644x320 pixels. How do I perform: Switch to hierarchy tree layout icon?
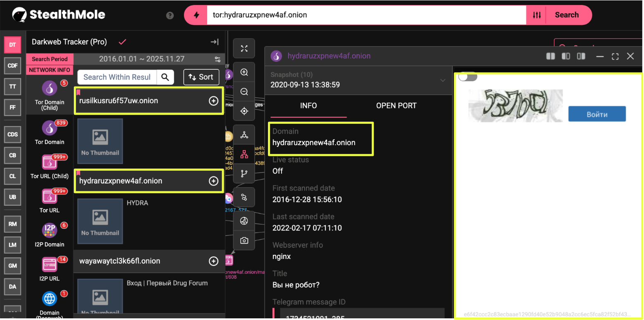[244, 155]
